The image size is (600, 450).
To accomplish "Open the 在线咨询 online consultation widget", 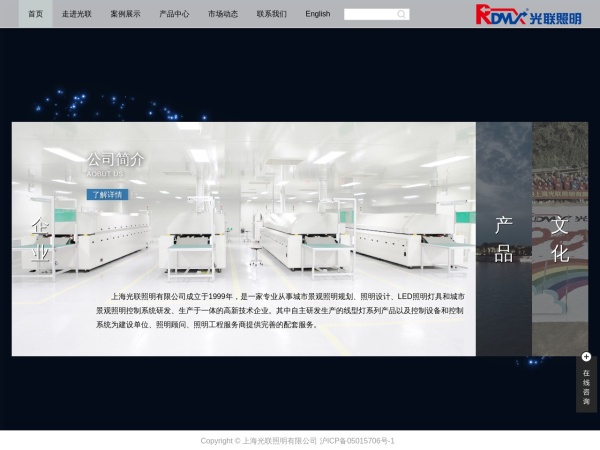I will [x=586, y=386].
